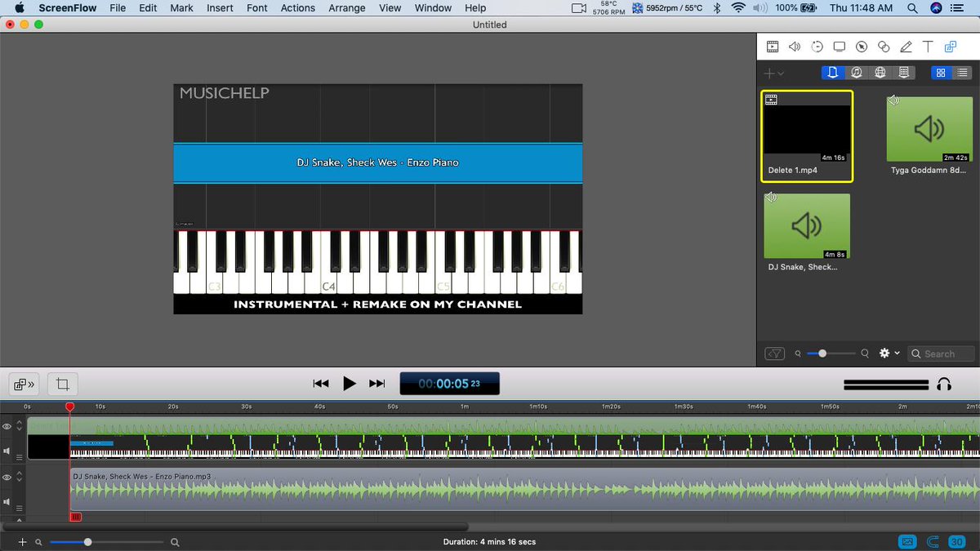Hide the DJ Snake audio track with eye icon
Screen dimensions: 980x551
pyautogui.click(x=7, y=478)
